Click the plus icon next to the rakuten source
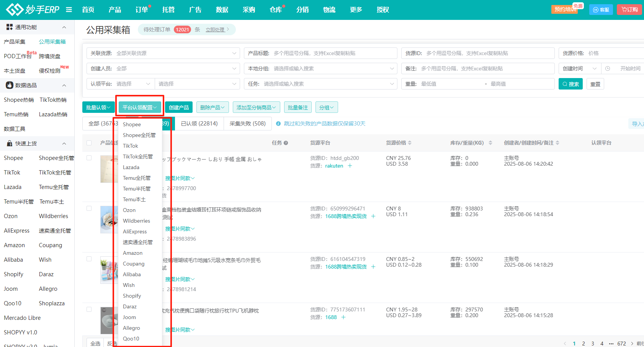644x347 pixels. (x=350, y=166)
